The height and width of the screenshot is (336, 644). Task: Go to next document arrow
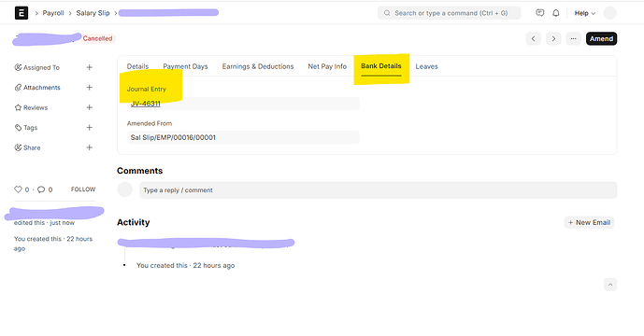pyautogui.click(x=553, y=38)
